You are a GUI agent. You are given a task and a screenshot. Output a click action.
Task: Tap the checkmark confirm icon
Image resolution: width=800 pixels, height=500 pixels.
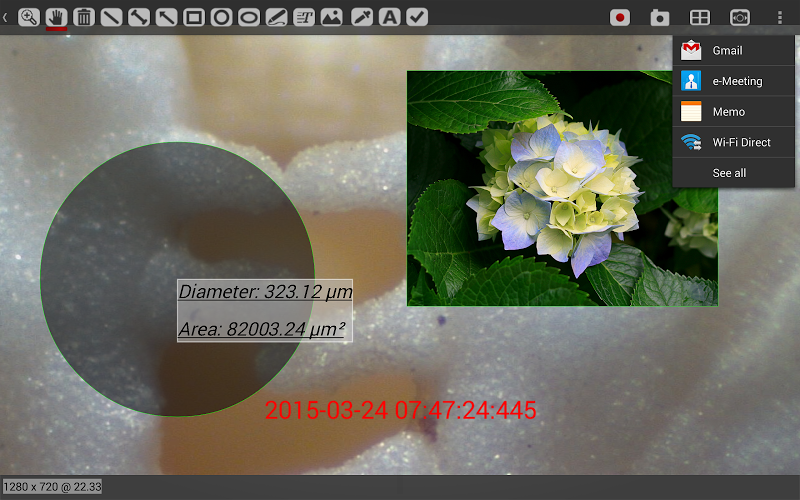(417, 17)
